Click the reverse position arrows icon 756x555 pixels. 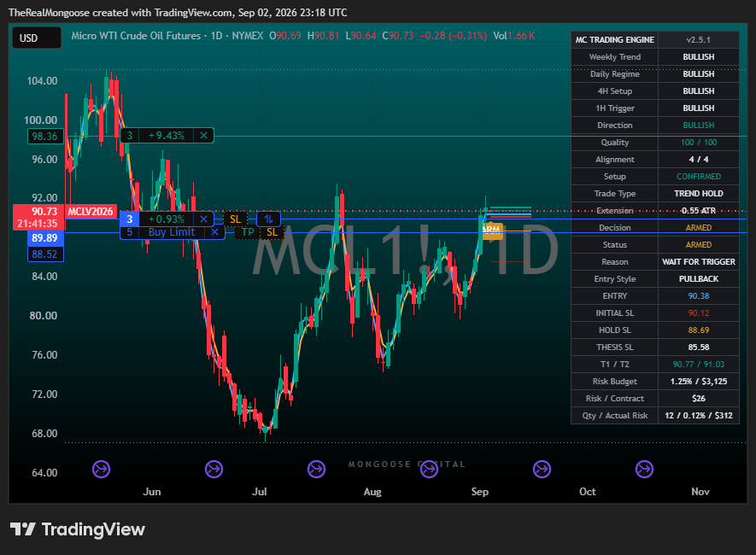click(x=268, y=219)
